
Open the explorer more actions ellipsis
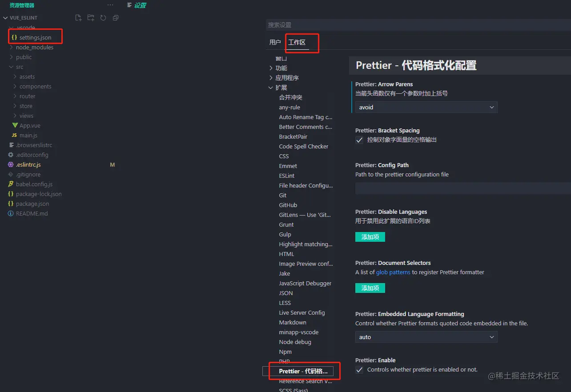[x=110, y=5]
